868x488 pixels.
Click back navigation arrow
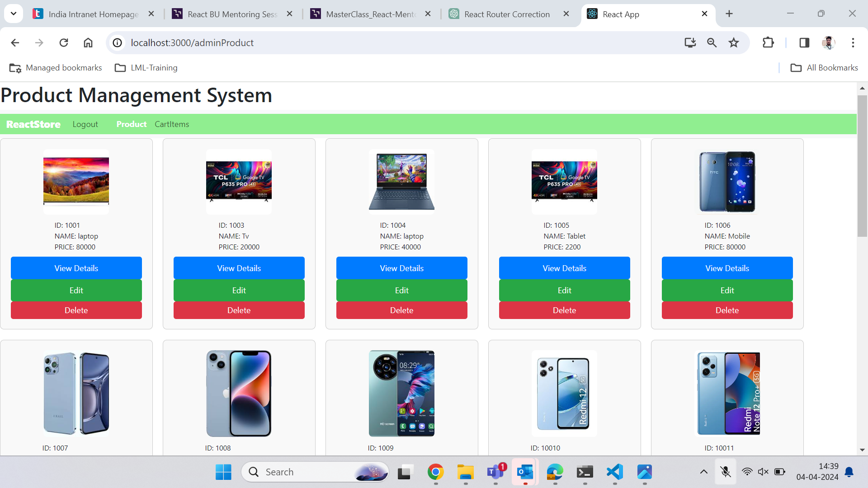[x=14, y=42]
